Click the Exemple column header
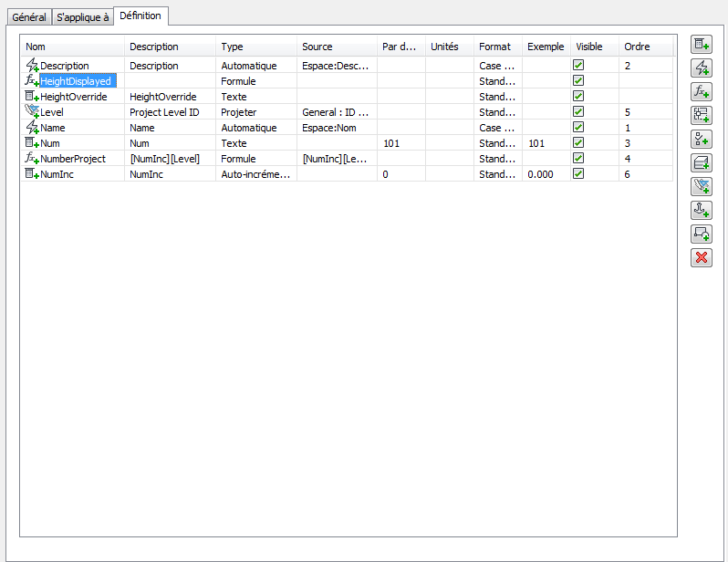728x562 pixels. click(x=546, y=47)
